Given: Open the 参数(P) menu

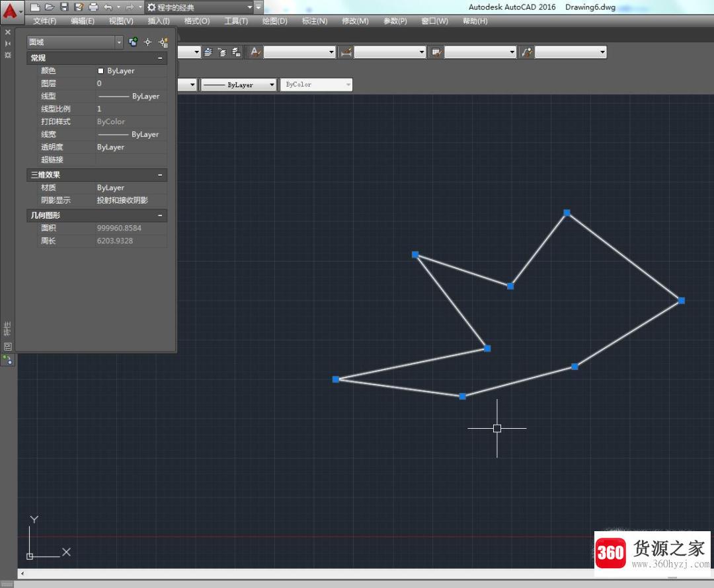Looking at the screenshot, I should pyautogui.click(x=395, y=21).
